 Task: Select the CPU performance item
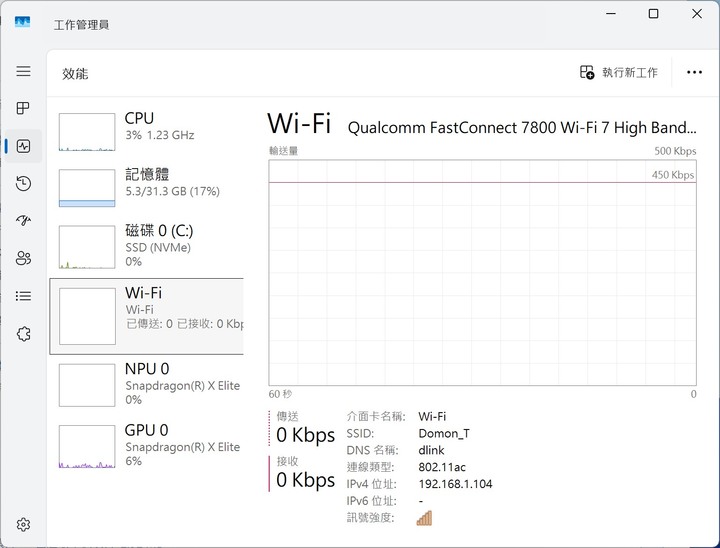[x=146, y=131]
